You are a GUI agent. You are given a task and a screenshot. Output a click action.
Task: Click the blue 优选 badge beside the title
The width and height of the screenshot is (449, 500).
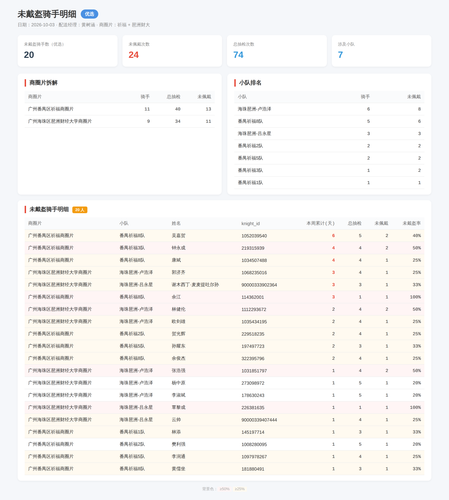pyautogui.click(x=89, y=14)
